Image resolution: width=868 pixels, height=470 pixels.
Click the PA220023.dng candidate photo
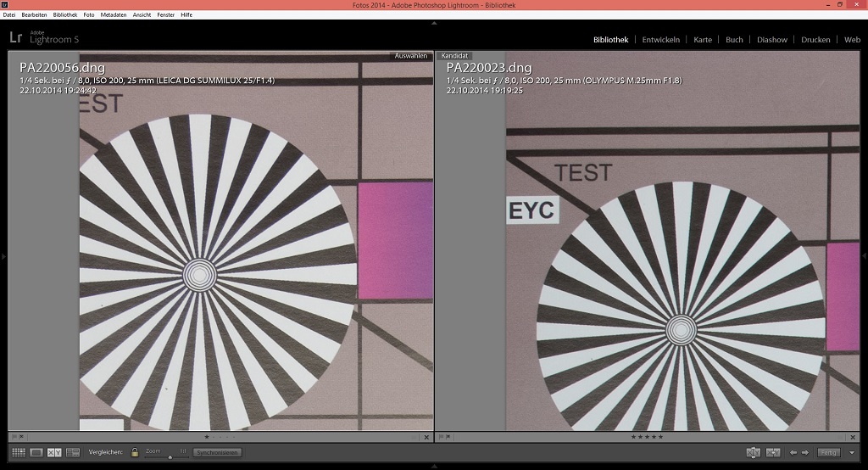point(682,241)
